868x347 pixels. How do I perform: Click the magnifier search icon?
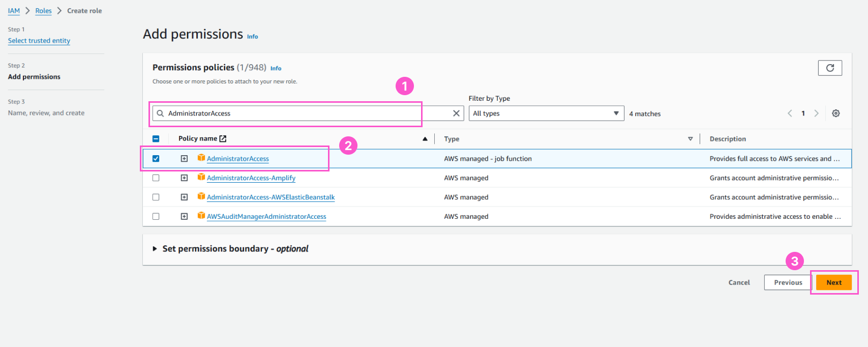(160, 113)
